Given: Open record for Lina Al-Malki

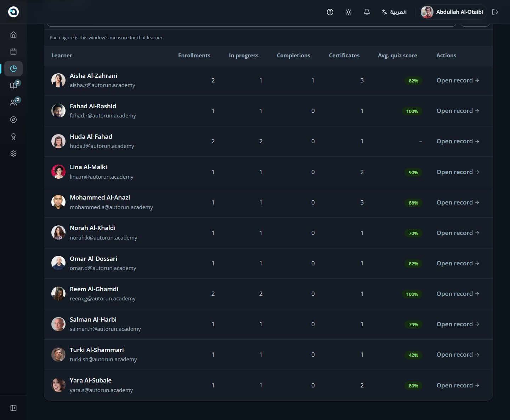Looking at the screenshot, I should (x=458, y=172).
